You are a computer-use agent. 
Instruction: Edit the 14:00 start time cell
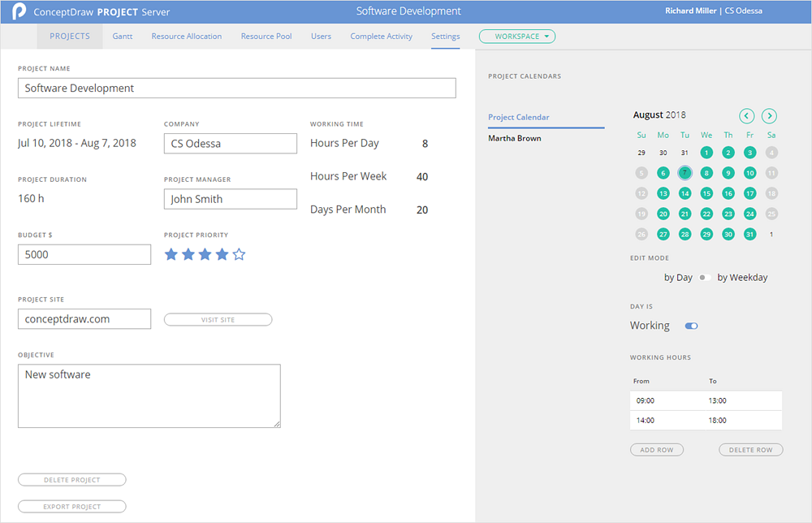[667, 421]
